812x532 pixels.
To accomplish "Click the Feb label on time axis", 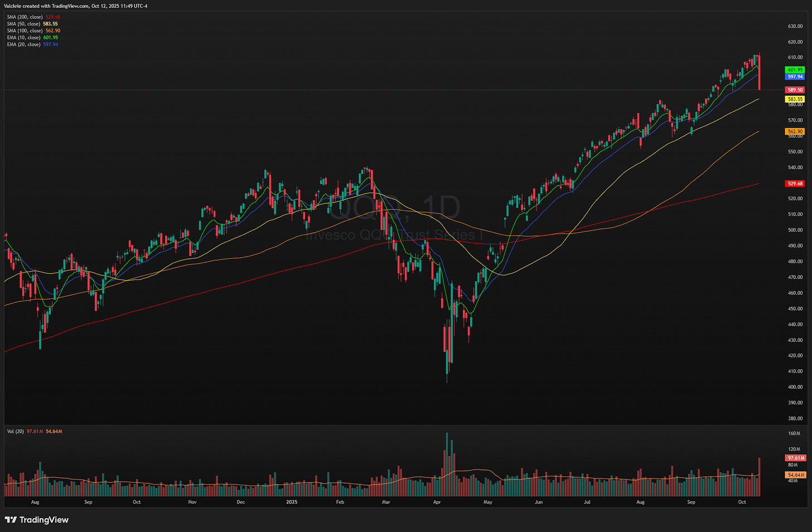I will (x=340, y=502).
